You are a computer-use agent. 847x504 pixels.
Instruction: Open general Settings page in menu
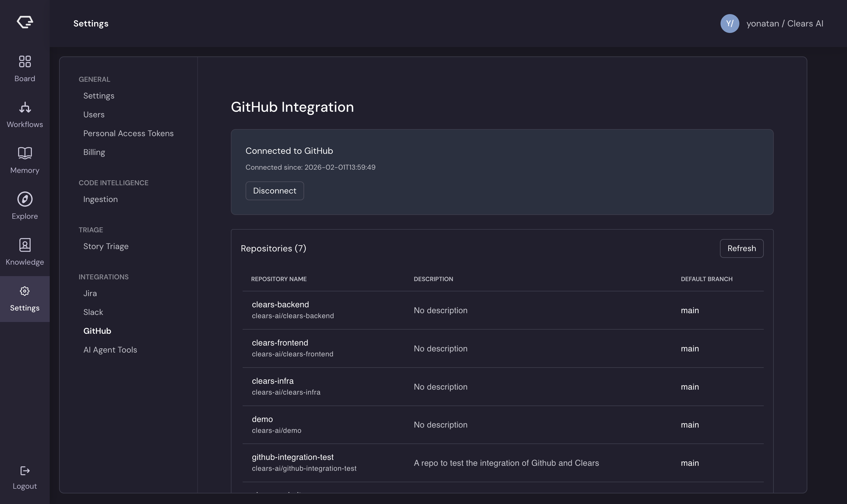(x=99, y=96)
